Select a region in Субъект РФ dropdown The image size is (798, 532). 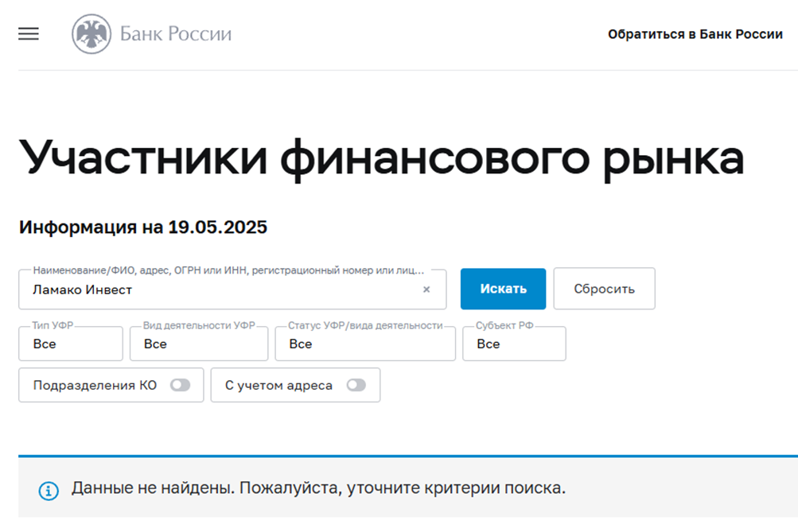point(514,344)
